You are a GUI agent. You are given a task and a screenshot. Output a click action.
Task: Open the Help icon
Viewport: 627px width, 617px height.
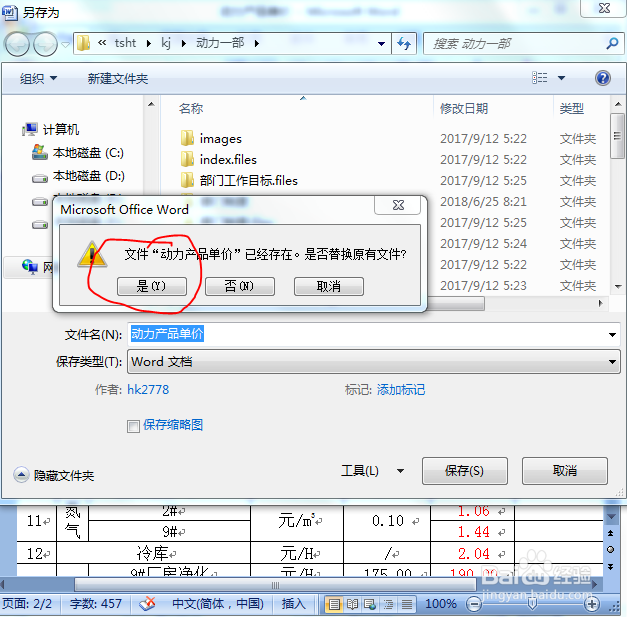[602, 78]
